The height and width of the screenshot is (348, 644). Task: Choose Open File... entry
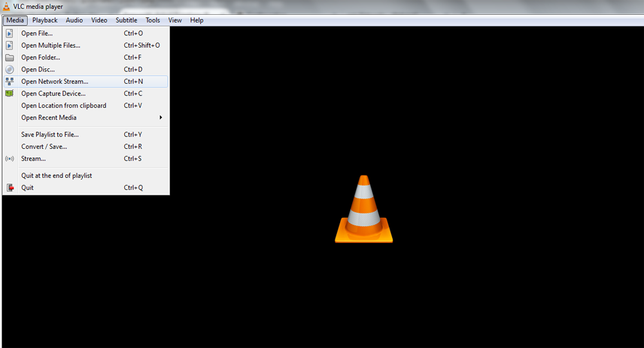86,34
